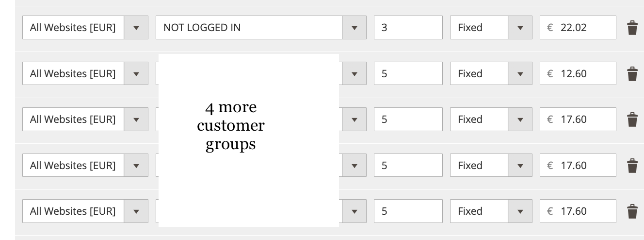Click the price field in the last row

pos(578,211)
